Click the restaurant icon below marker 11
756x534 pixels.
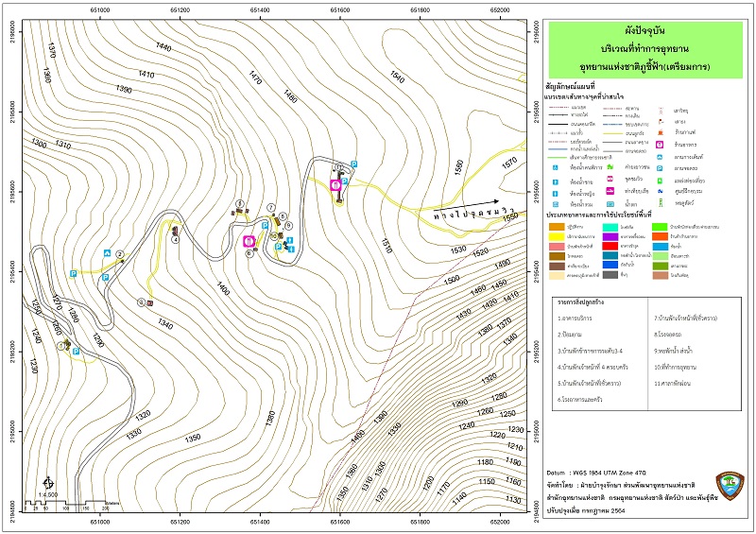coord(335,185)
